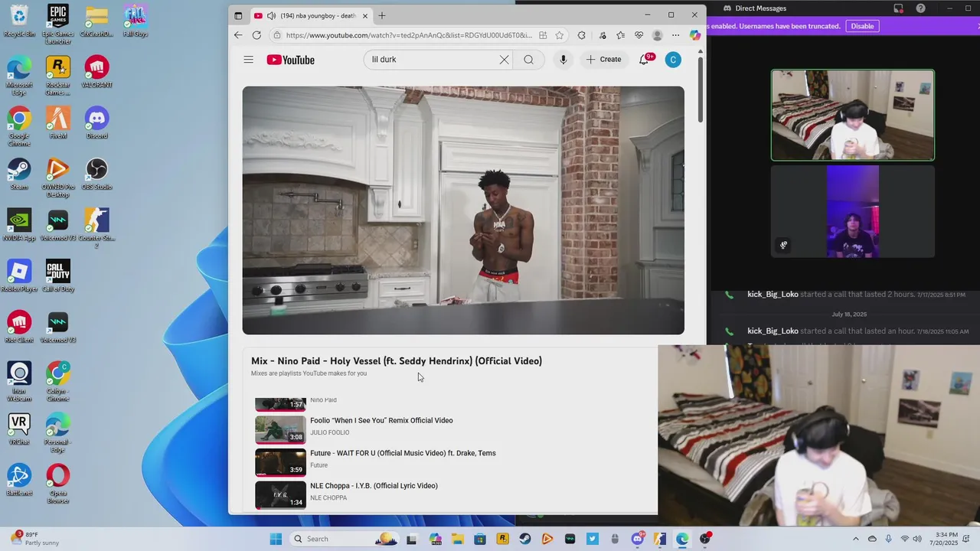Open Rockstar Games desktop shortcut
The image size is (980, 551).
click(57, 75)
